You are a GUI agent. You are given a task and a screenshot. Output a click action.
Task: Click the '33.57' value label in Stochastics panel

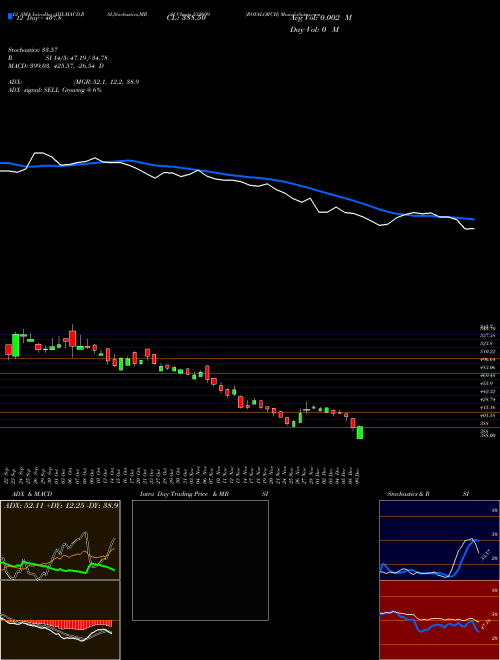tap(485, 555)
